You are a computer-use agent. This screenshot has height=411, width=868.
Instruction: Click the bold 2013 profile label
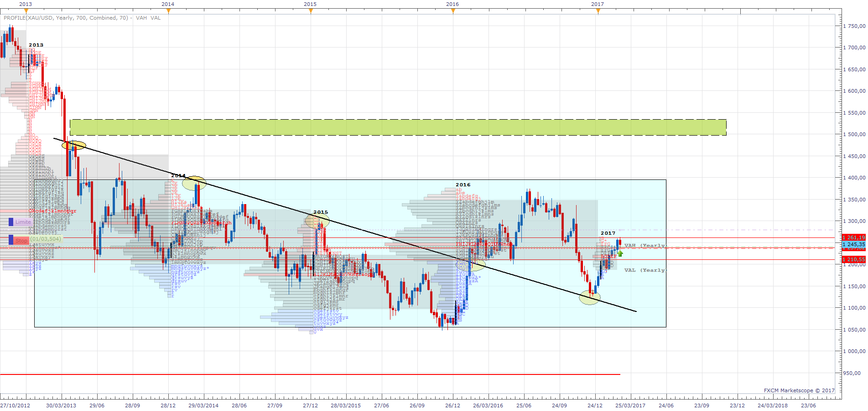[36, 45]
